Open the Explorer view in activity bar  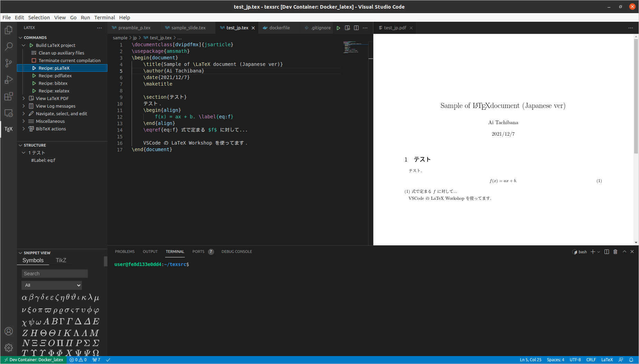click(x=9, y=30)
